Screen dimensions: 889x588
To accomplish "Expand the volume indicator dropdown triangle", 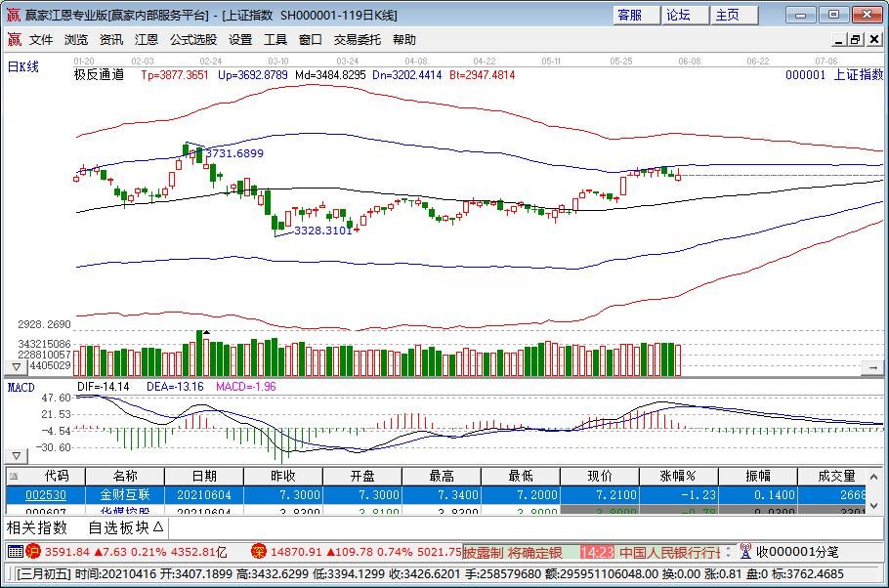I will [17, 367].
